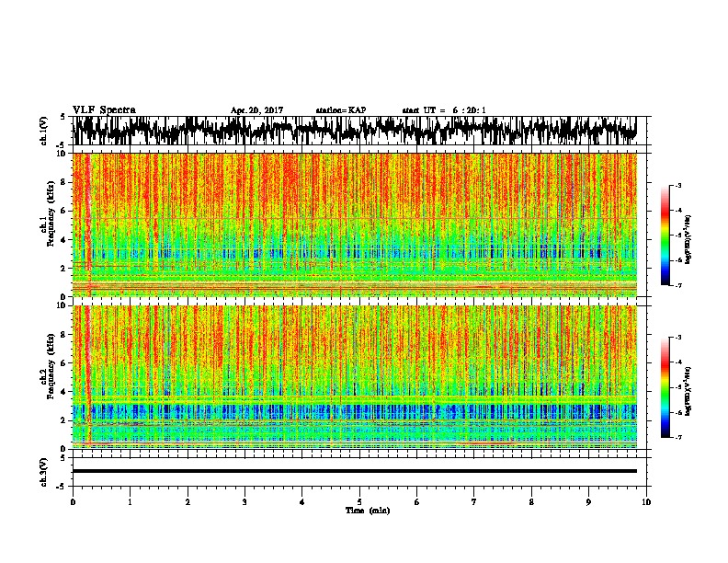Click the "6" tick on the Time axis

pyautogui.click(x=417, y=501)
